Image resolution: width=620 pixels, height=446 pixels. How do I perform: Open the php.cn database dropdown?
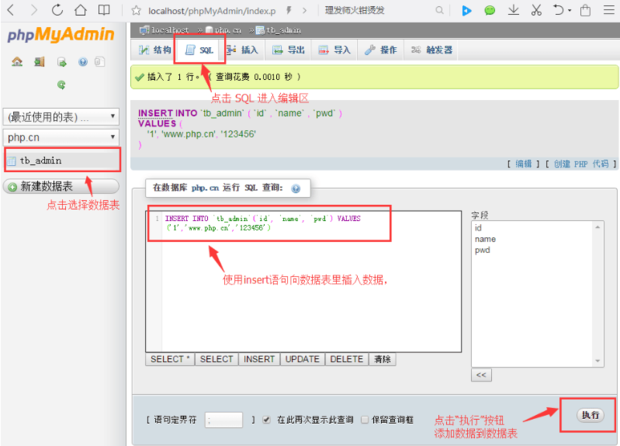(61, 137)
